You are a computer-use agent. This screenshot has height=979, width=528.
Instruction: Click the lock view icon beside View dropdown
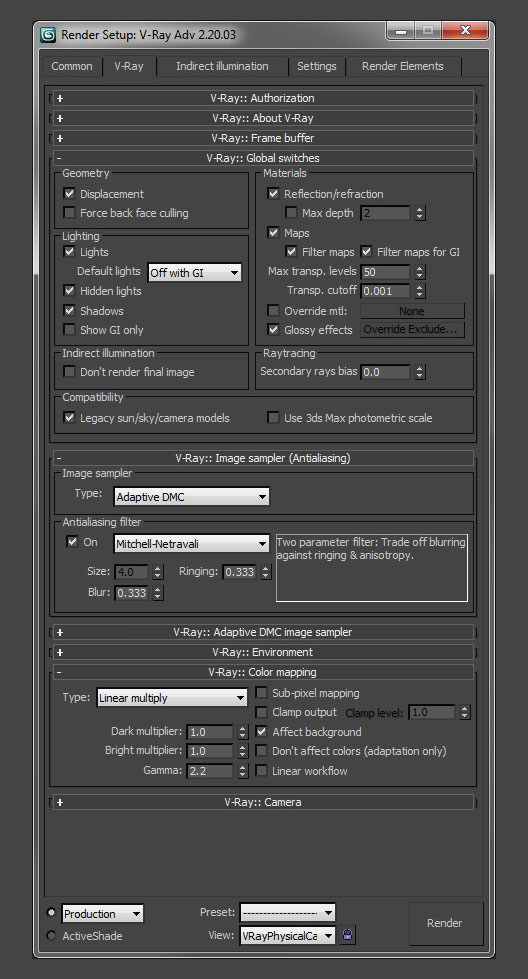coord(348,935)
